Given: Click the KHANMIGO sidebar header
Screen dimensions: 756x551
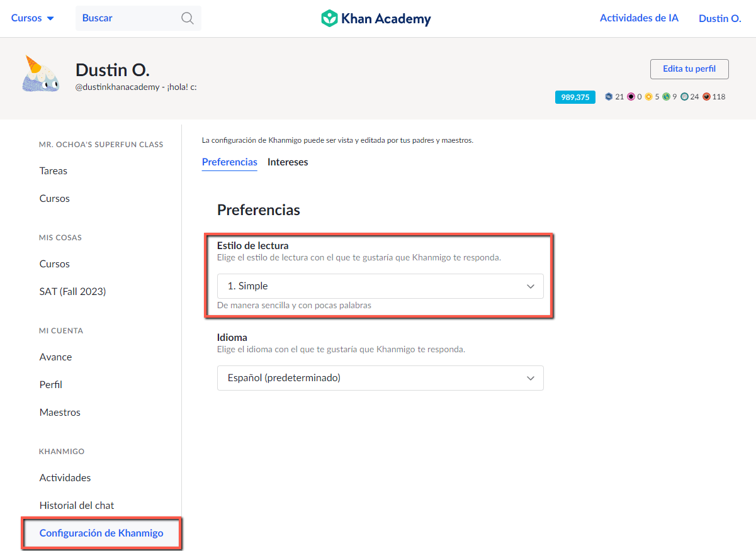Looking at the screenshot, I should point(62,452).
